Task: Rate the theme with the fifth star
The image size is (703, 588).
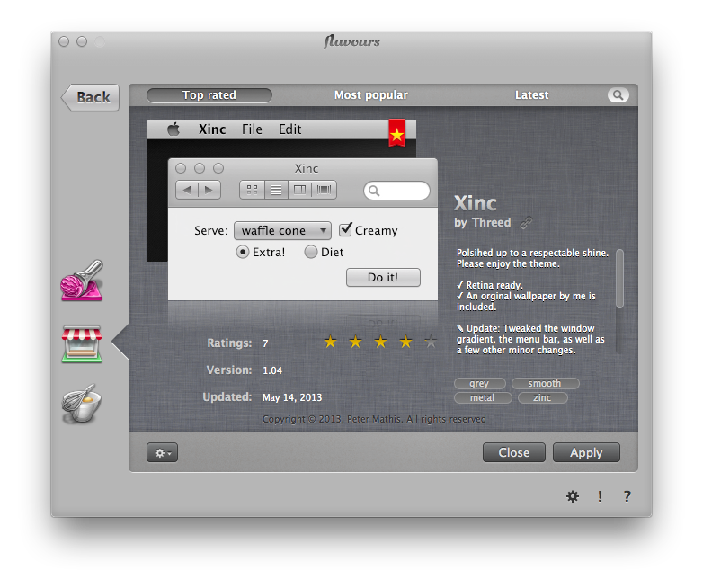Action: (431, 342)
